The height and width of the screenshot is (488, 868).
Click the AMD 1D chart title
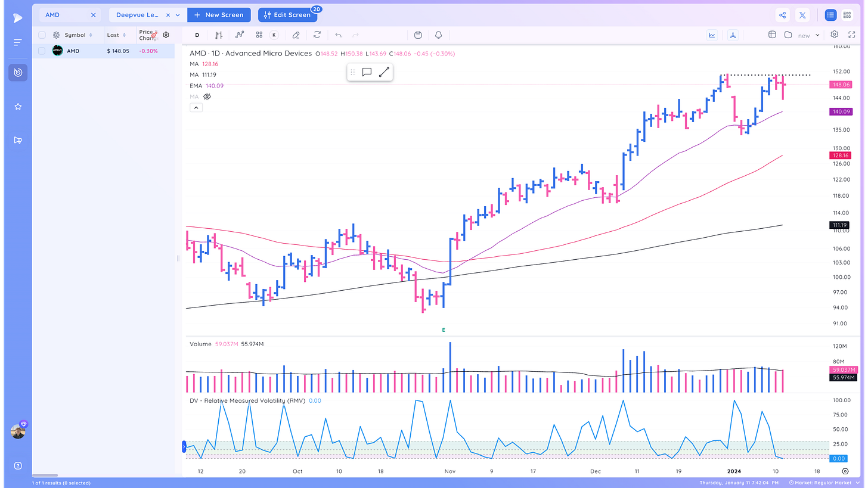coord(251,53)
